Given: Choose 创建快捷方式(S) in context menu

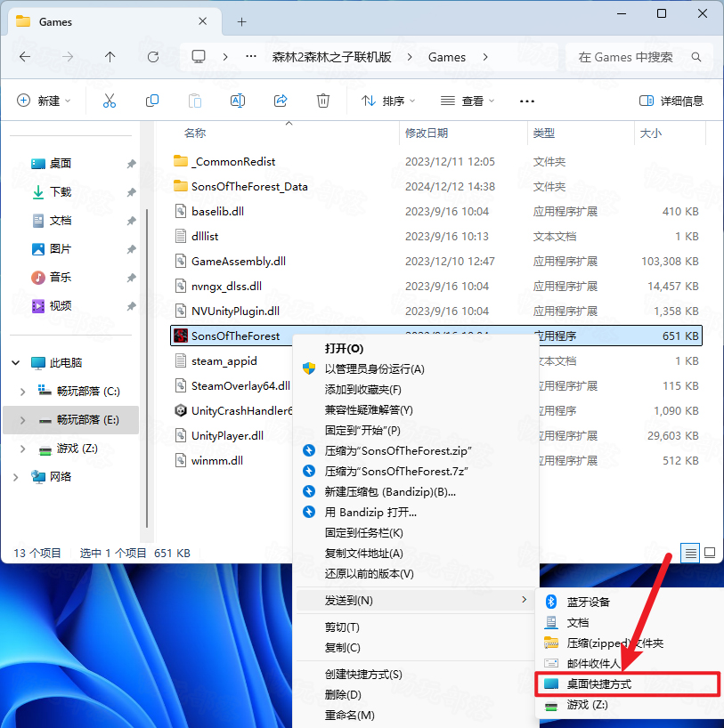Looking at the screenshot, I should [363, 674].
